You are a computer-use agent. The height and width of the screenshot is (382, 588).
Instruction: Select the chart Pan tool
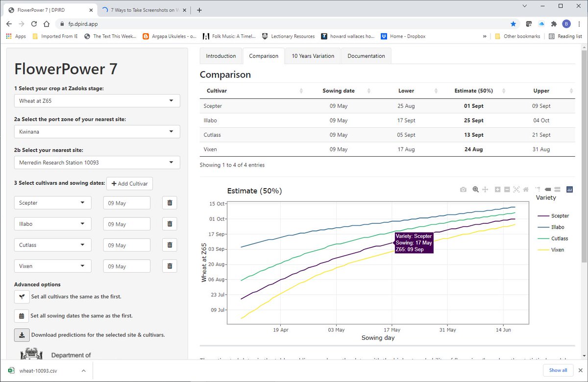click(x=485, y=190)
